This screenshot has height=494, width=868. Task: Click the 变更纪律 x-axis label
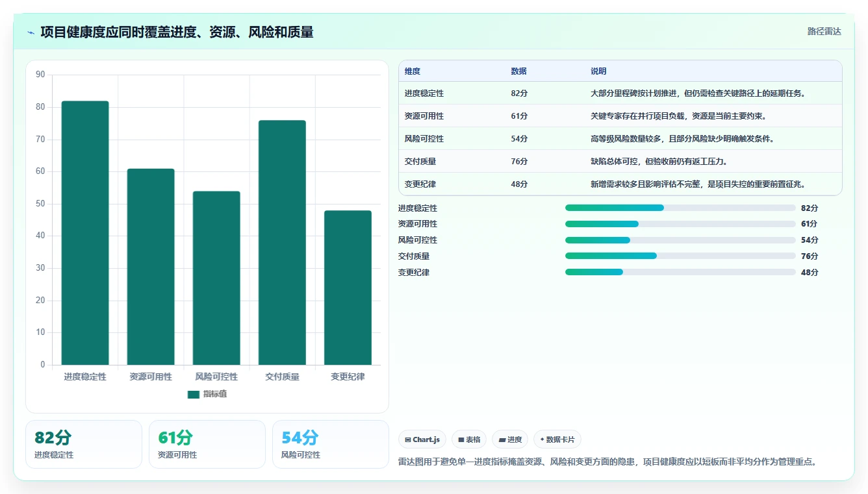[348, 377]
